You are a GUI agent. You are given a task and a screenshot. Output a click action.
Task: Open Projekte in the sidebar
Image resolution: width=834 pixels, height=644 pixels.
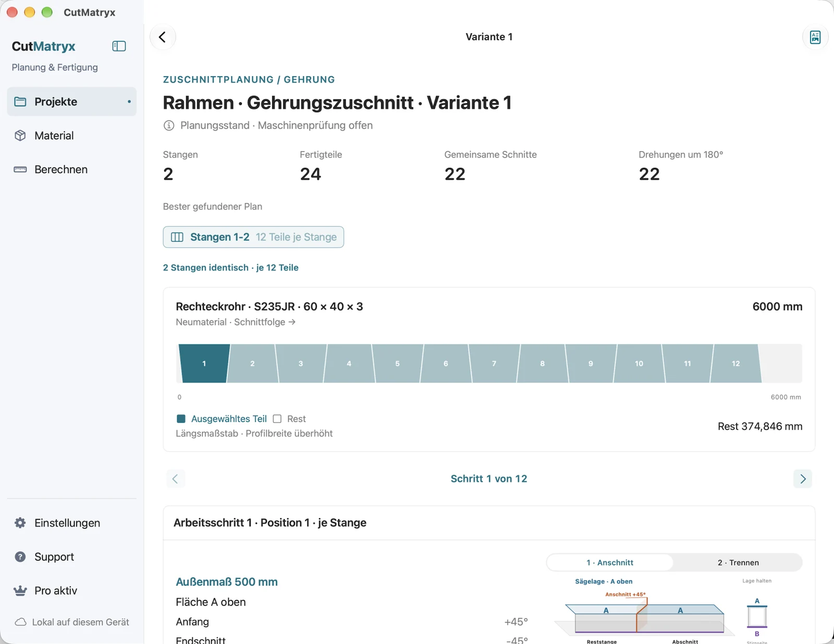point(72,102)
